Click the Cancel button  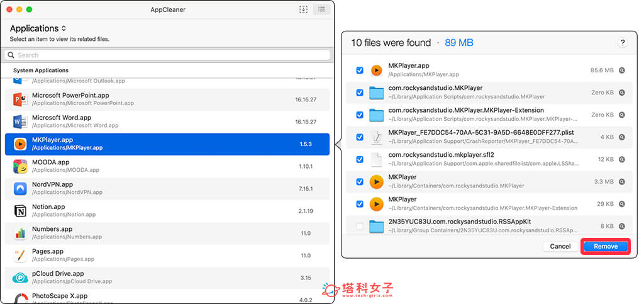[x=560, y=247]
